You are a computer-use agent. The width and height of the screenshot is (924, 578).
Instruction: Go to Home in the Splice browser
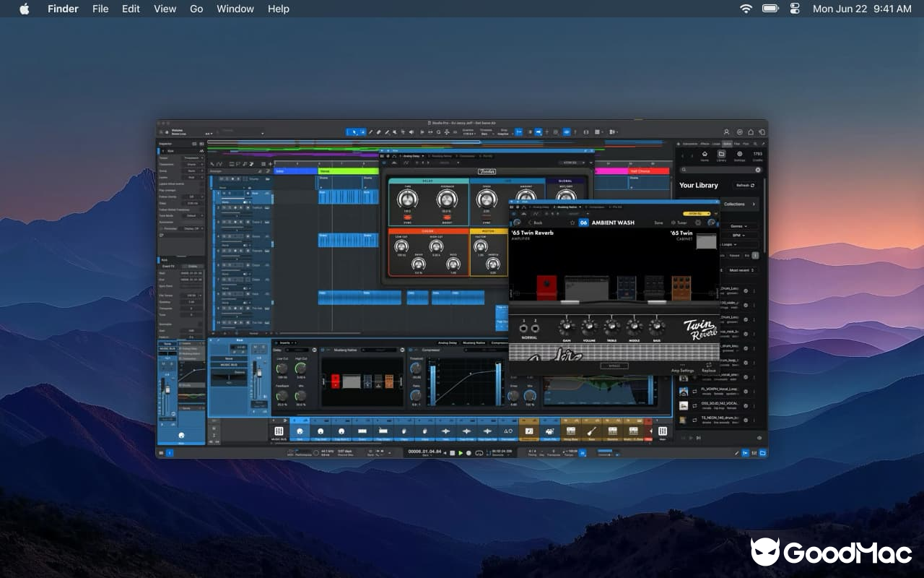tap(705, 156)
